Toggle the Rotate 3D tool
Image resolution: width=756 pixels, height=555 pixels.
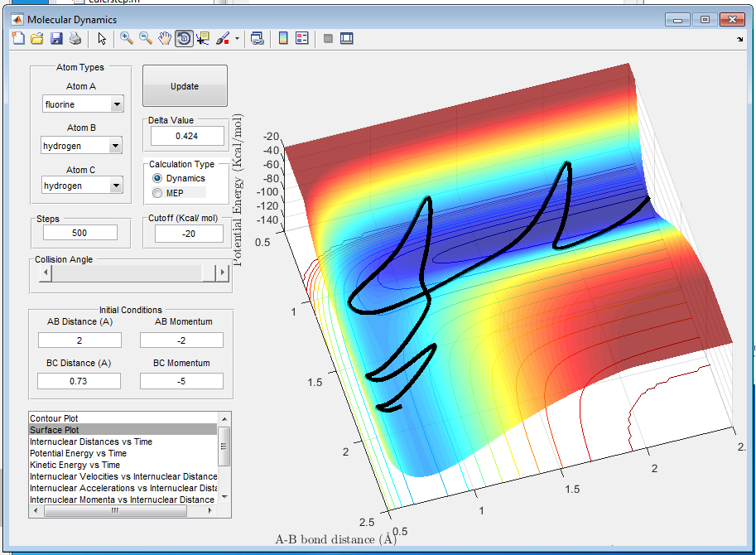(x=184, y=38)
